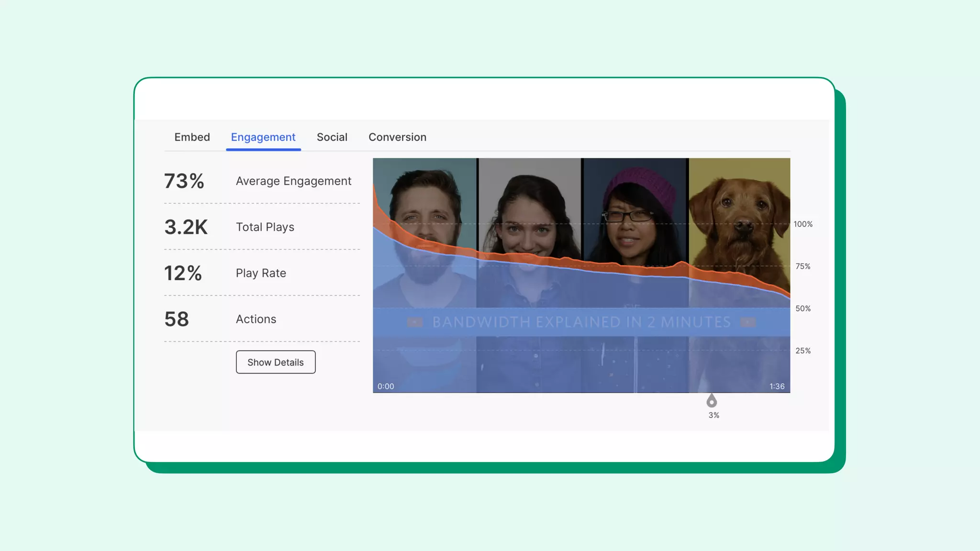Screen dimensions: 980x551
Task: Click the small icon right of MINUTES title
Action: tap(748, 322)
